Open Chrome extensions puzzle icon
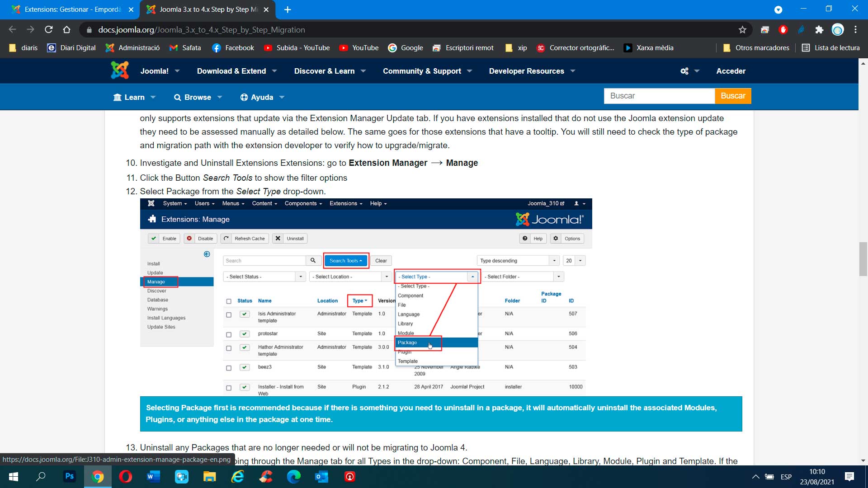The width and height of the screenshot is (868, 488). (x=819, y=30)
